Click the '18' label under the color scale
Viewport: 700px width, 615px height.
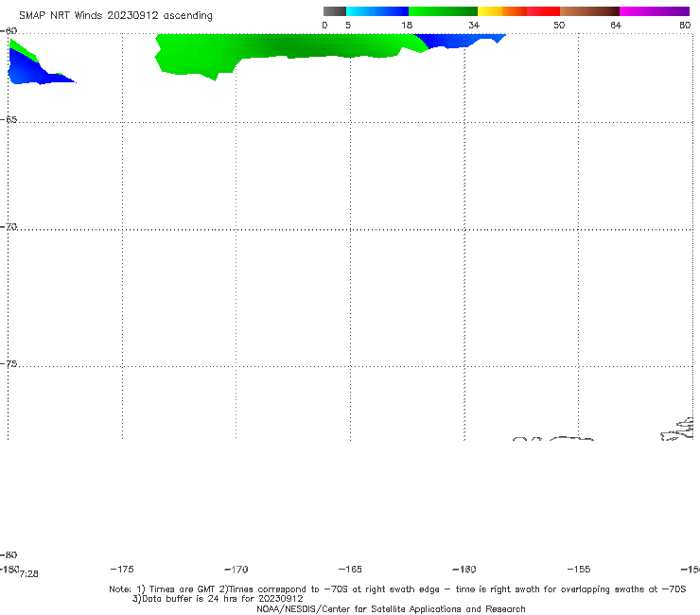point(407,26)
